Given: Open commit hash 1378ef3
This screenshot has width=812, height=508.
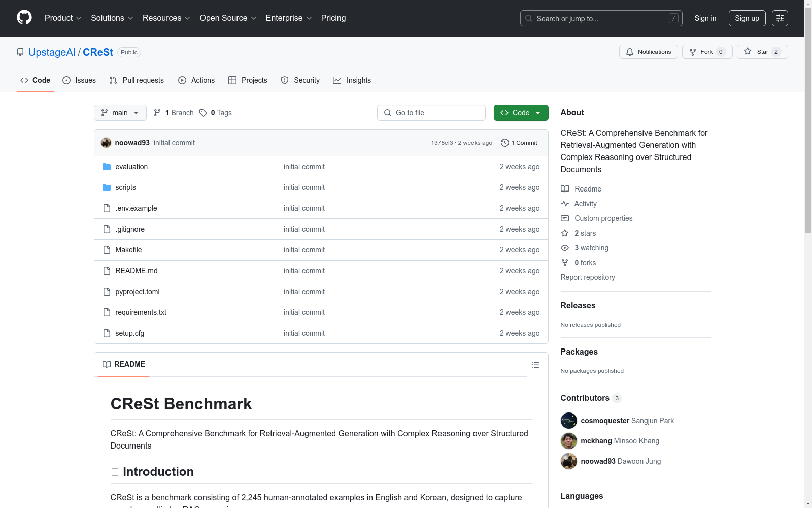Looking at the screenshot, I should [x=442, y=143].
